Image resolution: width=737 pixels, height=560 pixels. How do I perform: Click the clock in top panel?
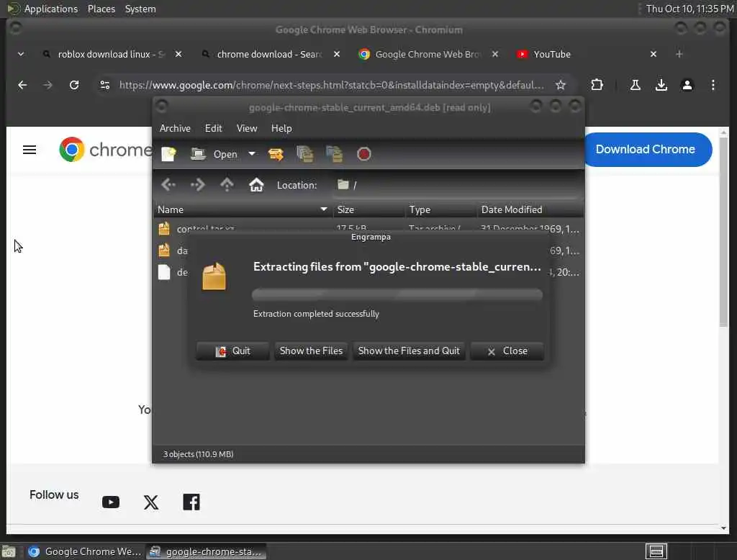point(689,9)
